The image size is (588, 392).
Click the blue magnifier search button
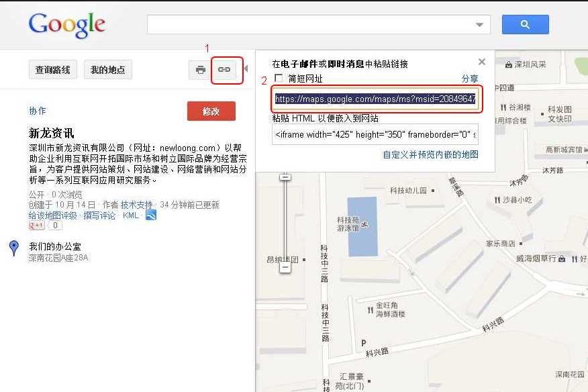pyautogui.click(x=525, y=23)
